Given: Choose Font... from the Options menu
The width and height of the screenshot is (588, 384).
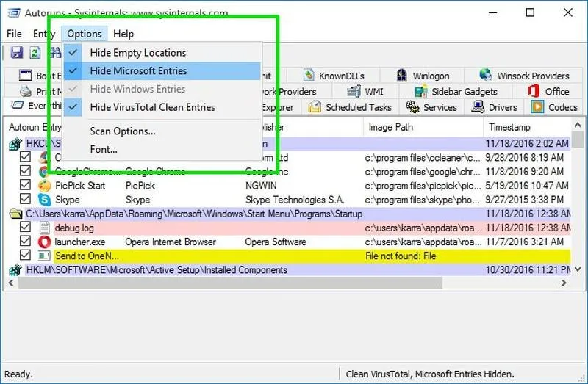Looking at the screenshot, I should 162,150.
